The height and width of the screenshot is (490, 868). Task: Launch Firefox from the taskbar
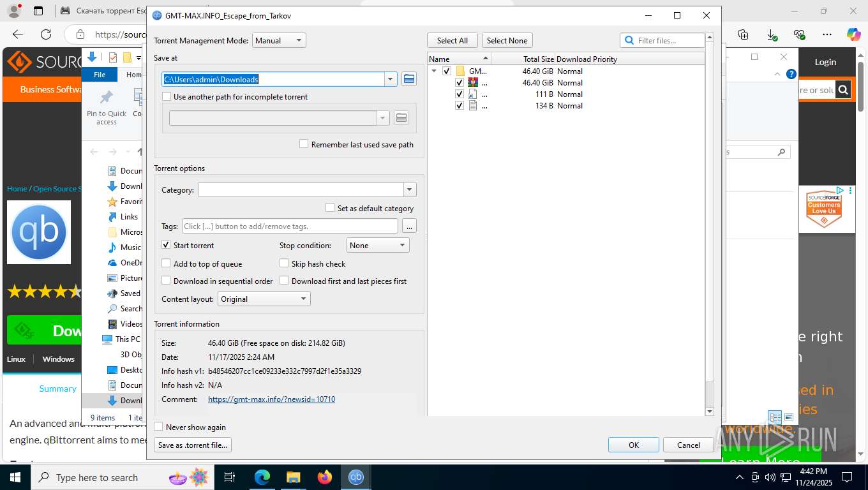click(325, 477)
